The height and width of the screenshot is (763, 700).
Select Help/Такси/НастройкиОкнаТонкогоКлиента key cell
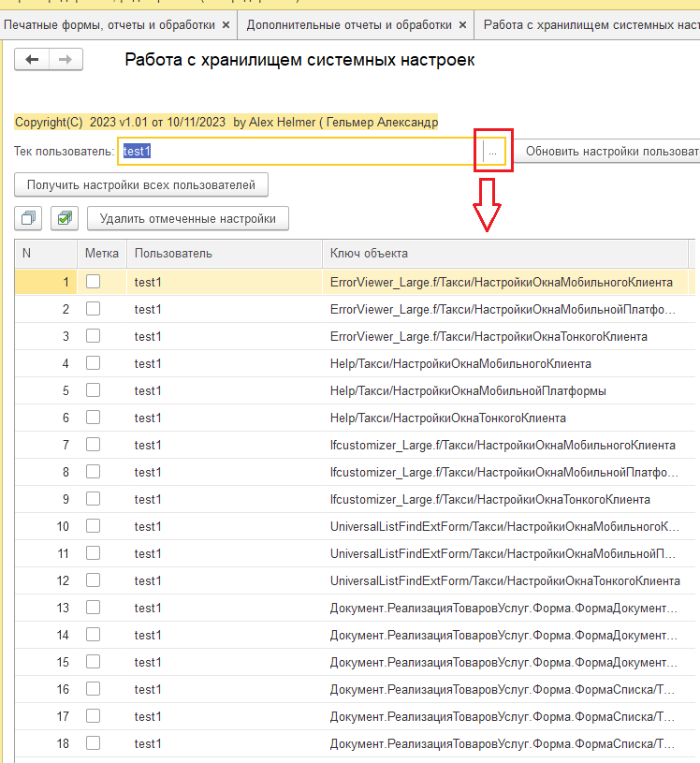[505, 418]
